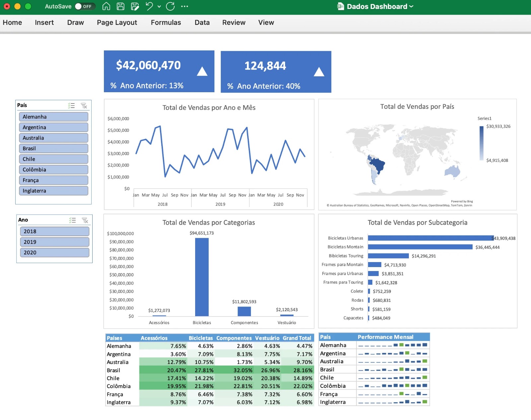Screen dimensions: 531x420
Task: Clear filter on Ano slicer
Action: tap(85, 220)
